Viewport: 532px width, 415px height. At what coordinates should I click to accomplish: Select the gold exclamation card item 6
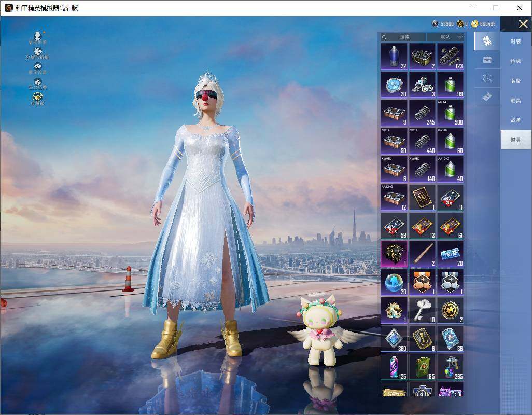(422, 339)
